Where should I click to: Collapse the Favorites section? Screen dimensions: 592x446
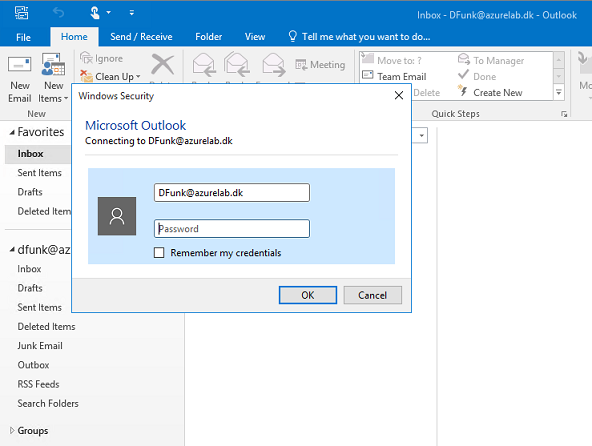pyautogui.click(x=12, y=132)
